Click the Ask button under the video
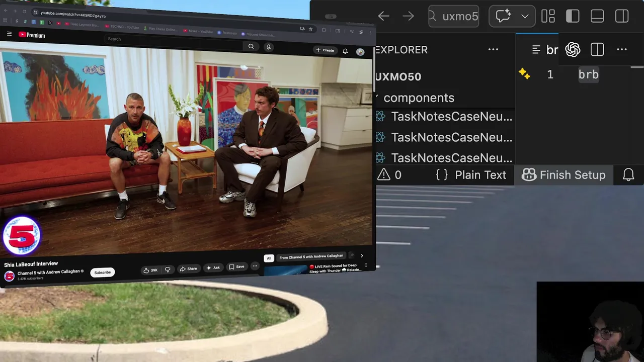 213,267
